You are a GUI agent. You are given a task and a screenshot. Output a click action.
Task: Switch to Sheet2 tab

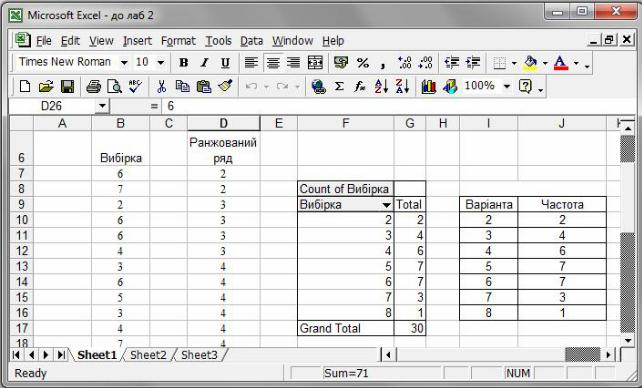tap(148, 355)
